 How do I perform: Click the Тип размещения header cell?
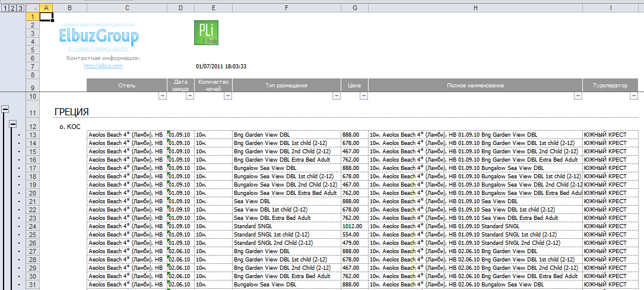click(x=287, y=86)
